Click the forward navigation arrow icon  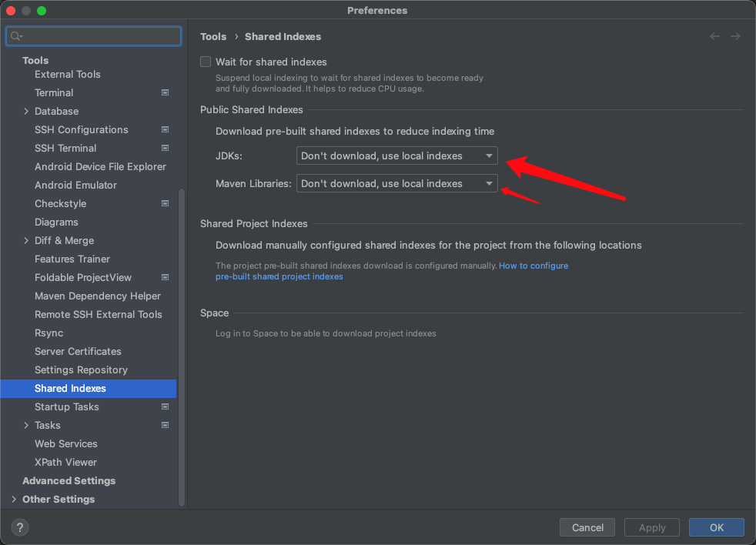pos(736,36)
